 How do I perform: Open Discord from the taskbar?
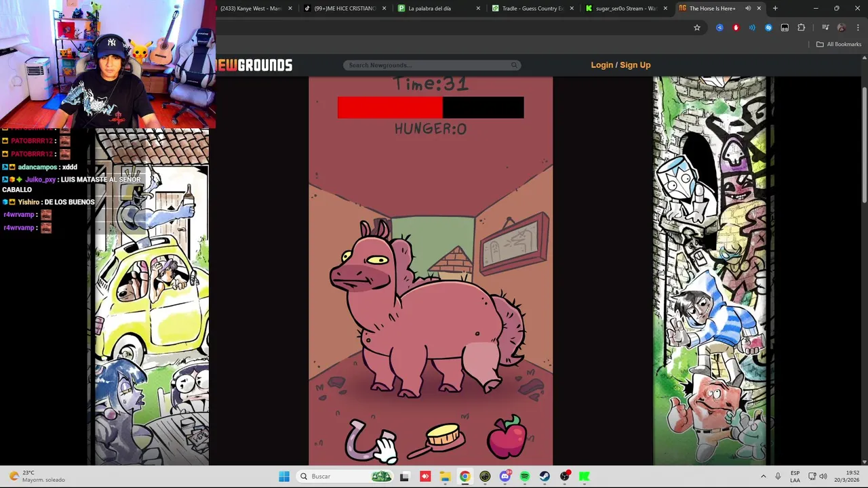click(x=505, y=476)
